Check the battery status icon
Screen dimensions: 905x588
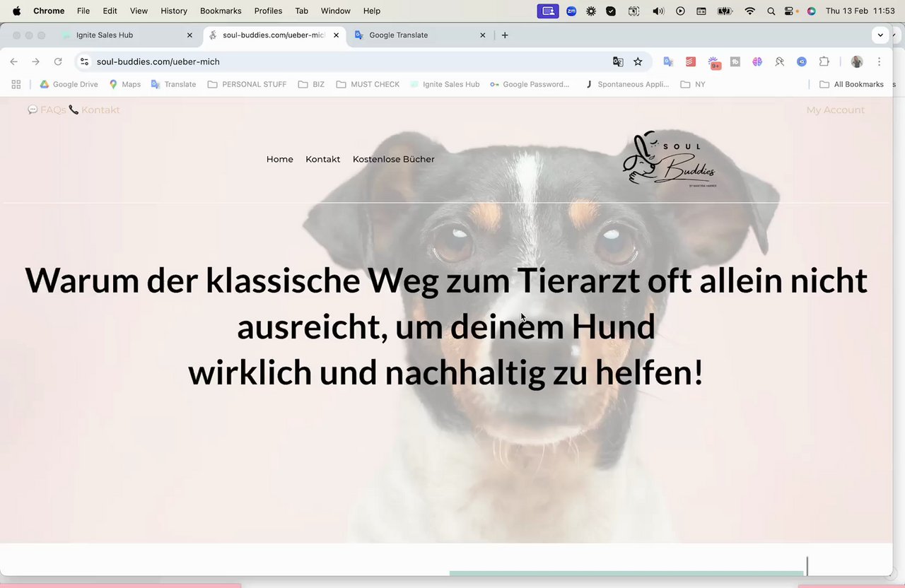(725, 11)
